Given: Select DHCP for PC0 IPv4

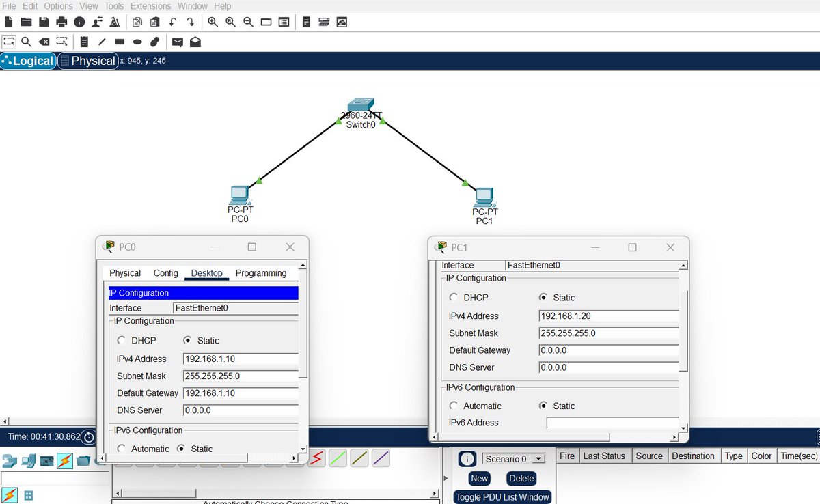Looking at the screenshot, I should [x=122, y=340].
